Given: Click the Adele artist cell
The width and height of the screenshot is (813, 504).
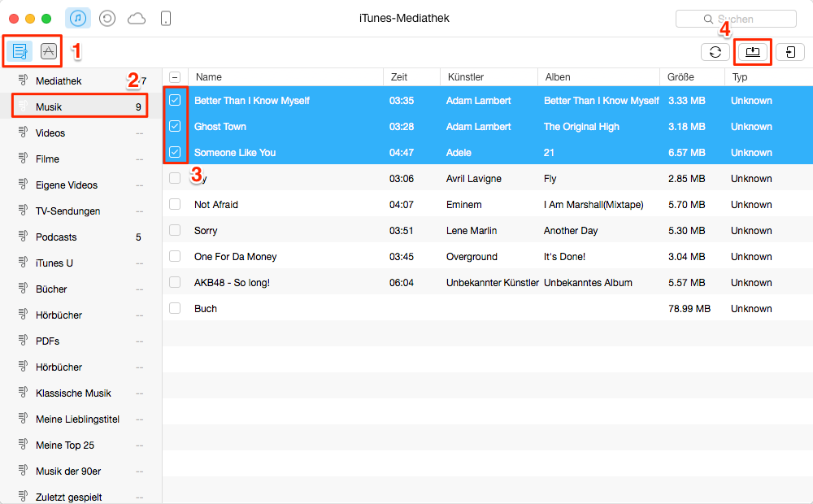Looking at the screenshot, I should [x=459, y=153].
